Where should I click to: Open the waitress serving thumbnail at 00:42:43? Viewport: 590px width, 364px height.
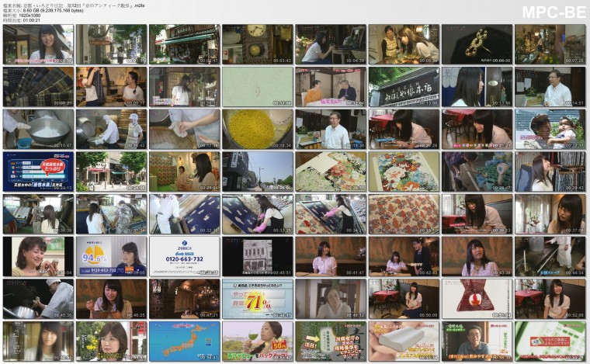click(404, 257)
